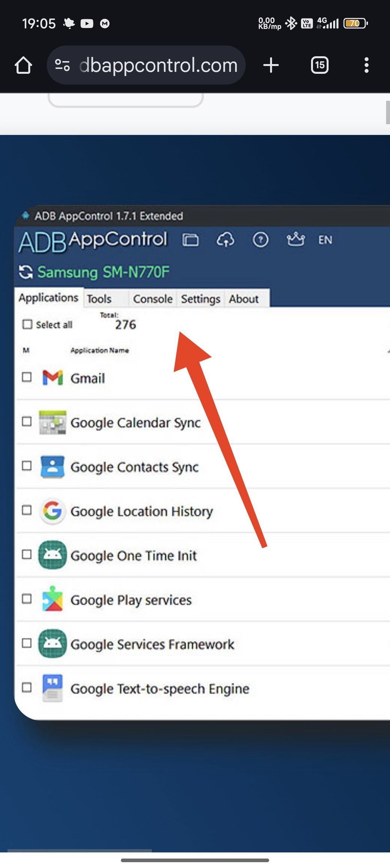
Task: Click the M column header
Action: coord(26,350)
